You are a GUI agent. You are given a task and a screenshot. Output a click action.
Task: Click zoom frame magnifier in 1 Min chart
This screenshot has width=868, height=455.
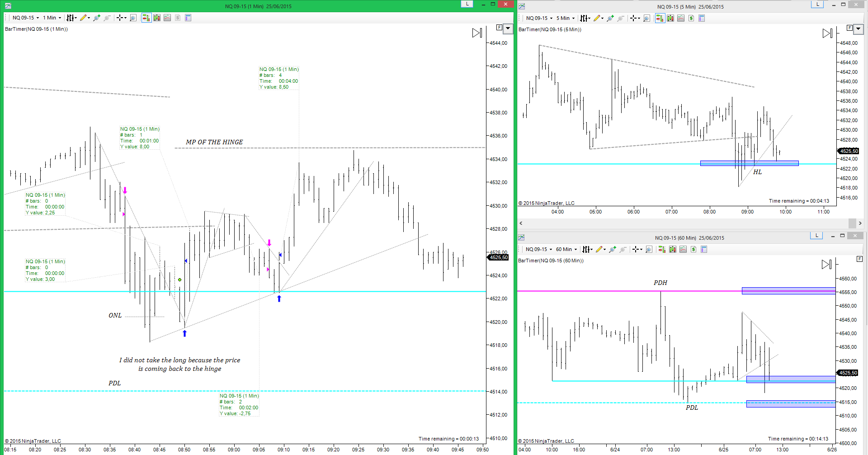(133, 18)
